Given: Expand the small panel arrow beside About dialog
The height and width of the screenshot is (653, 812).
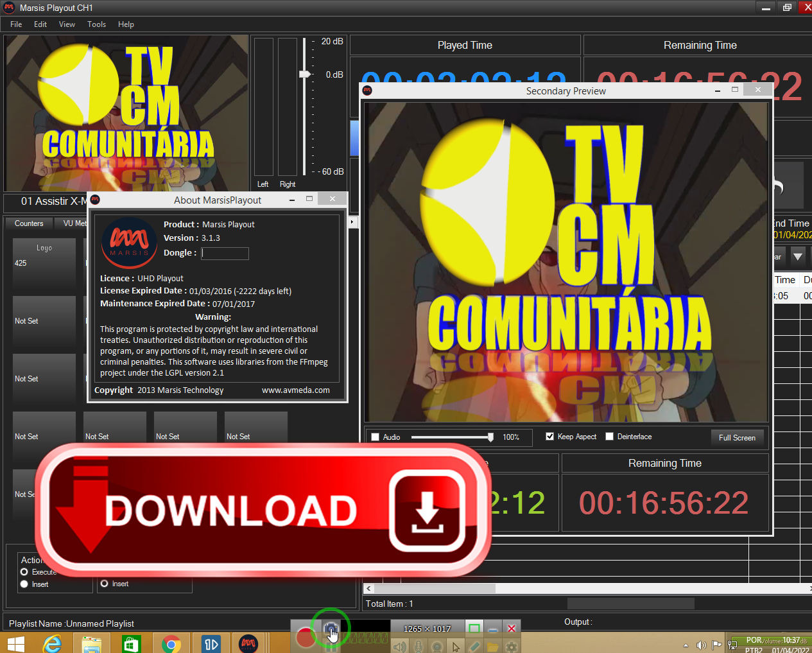Looking at the screenshot, I should (x=352, y=222).
